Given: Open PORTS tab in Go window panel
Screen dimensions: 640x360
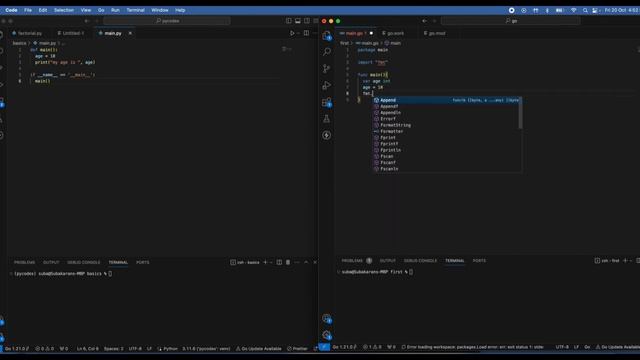Looking at the screenshot, I should pyautogui.click(x=479, y=260).
